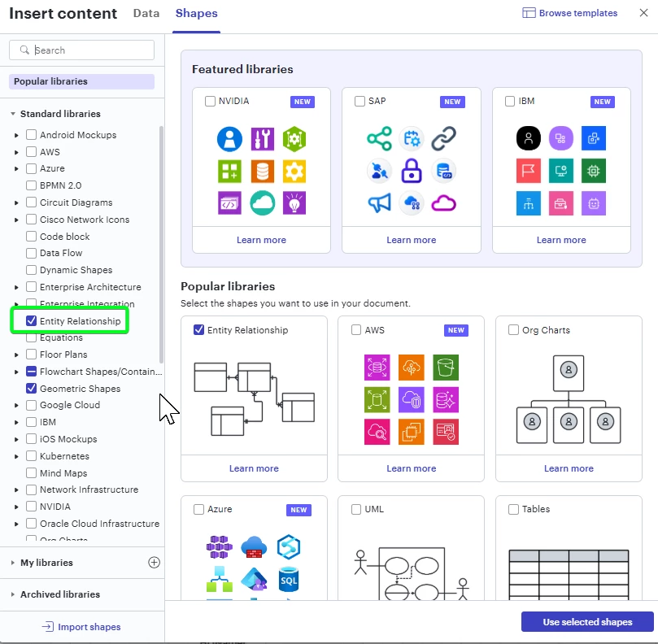Image resolution: width=658 pixels, height=644 pixels.
Task: Check the NVIDIA featured library checkbox
Action: pos(210,101)
